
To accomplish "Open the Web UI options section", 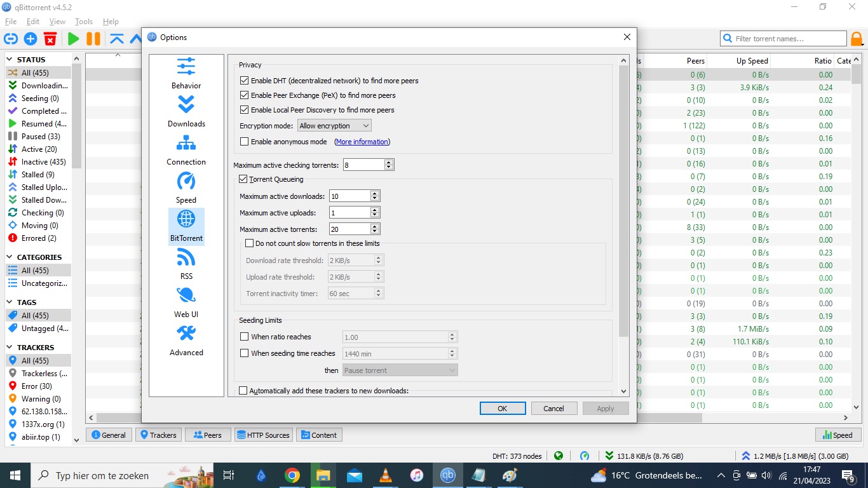I will pos(186,302).
